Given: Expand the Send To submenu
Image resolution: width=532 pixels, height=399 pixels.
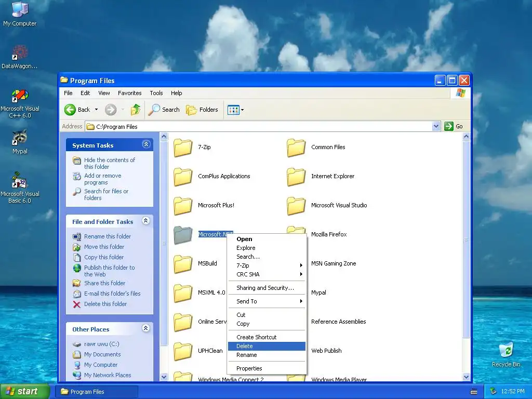Looking at the screenshot, I should coord(267,301).
